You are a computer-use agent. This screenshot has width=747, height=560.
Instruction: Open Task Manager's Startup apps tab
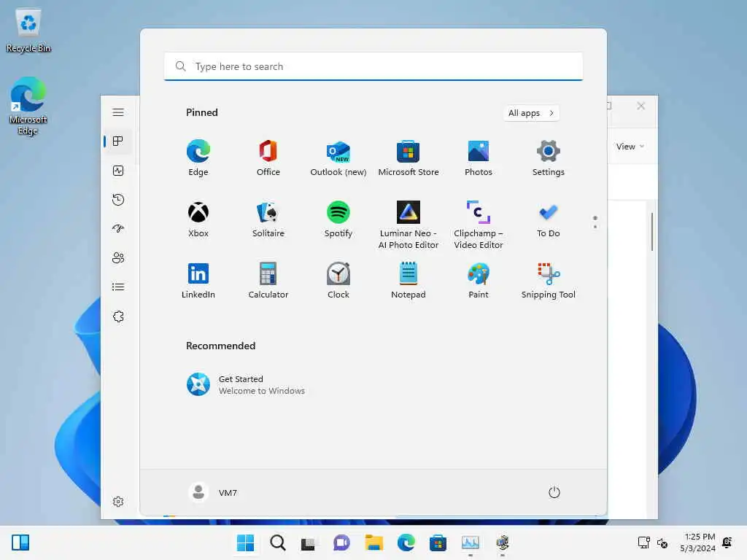(x=118, y=228)
